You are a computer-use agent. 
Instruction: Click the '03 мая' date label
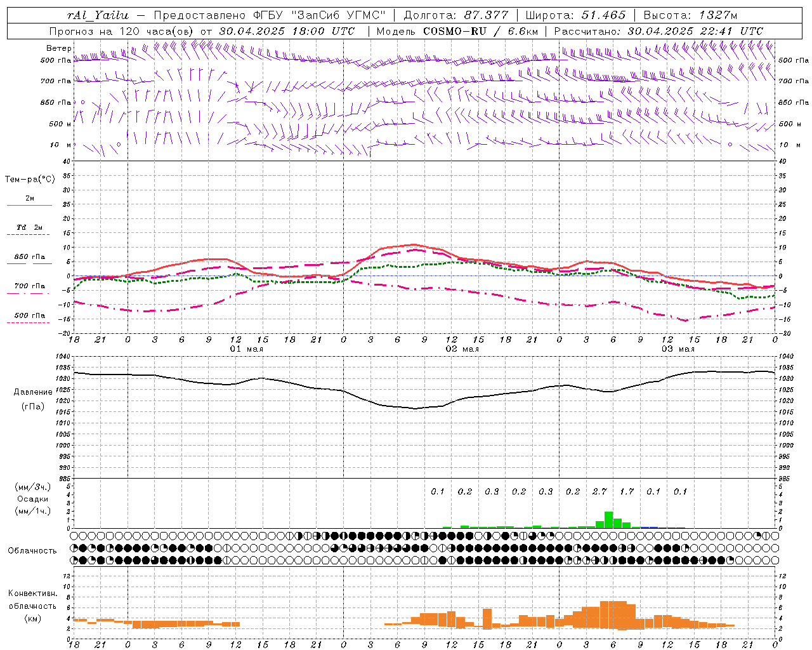(678, 349)
